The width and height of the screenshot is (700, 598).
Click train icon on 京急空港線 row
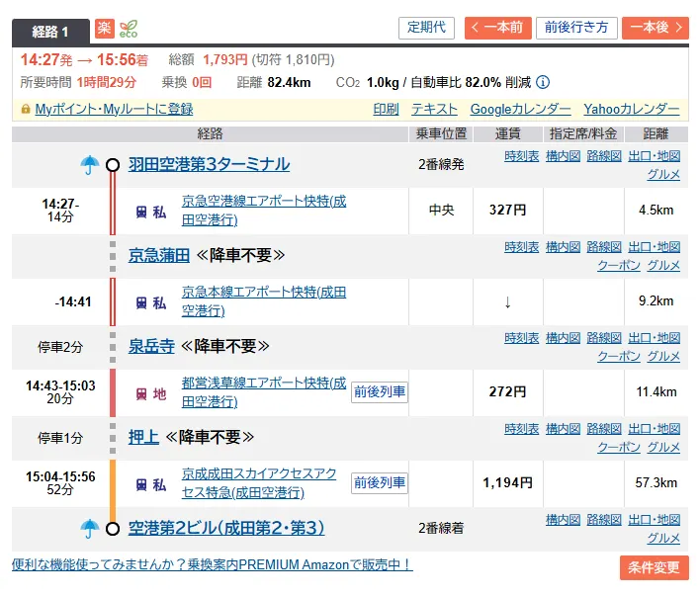pyautogui.click(x=141, y=212)
